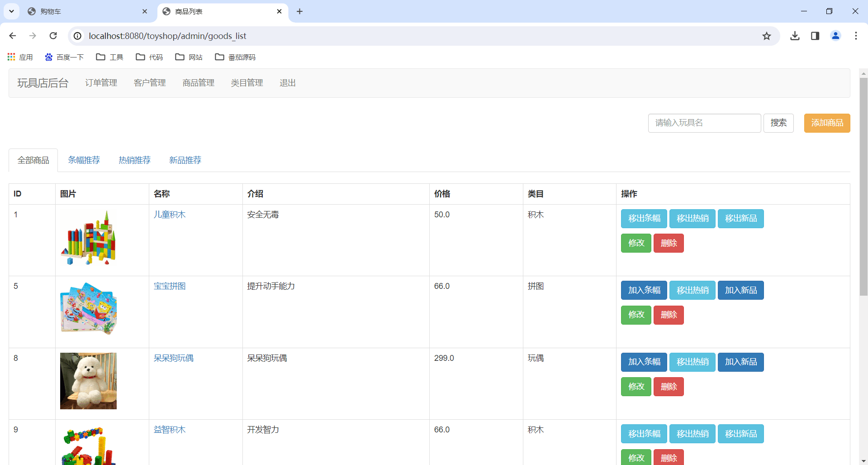Close the 购物车 tab
The image size is (868, 465).
[x=145, y=11]
